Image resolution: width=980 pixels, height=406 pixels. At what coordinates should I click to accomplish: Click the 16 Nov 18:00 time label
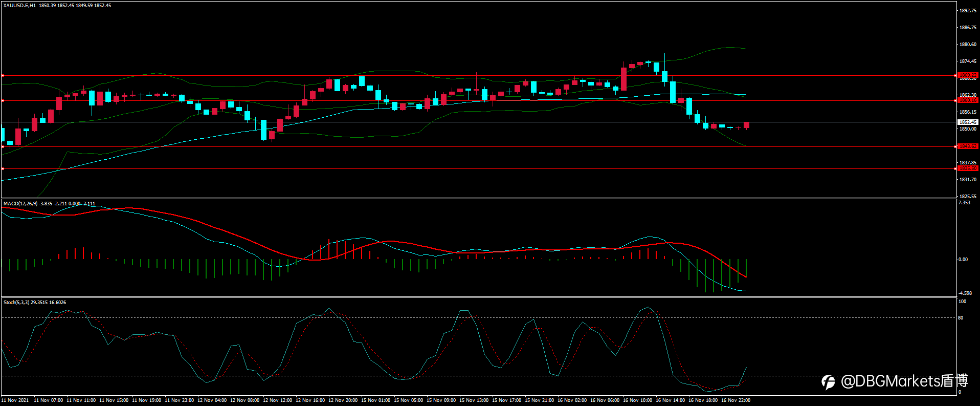[x=703, y=400]
